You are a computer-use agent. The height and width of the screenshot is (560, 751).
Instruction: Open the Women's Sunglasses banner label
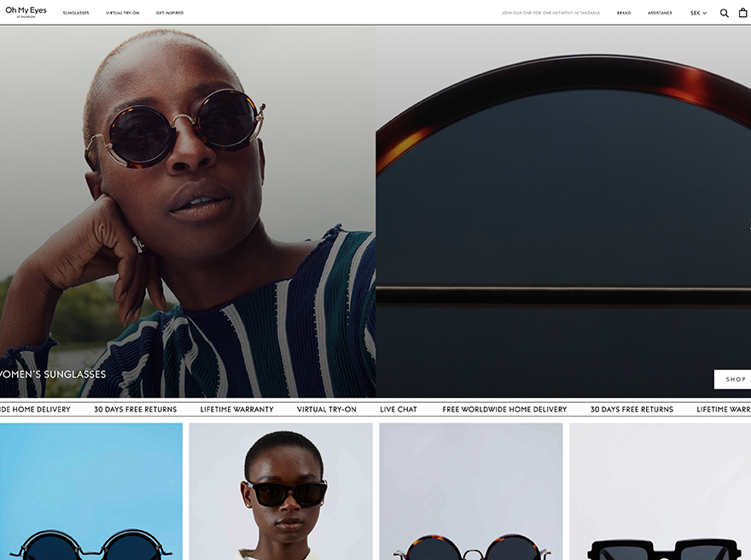52,374
